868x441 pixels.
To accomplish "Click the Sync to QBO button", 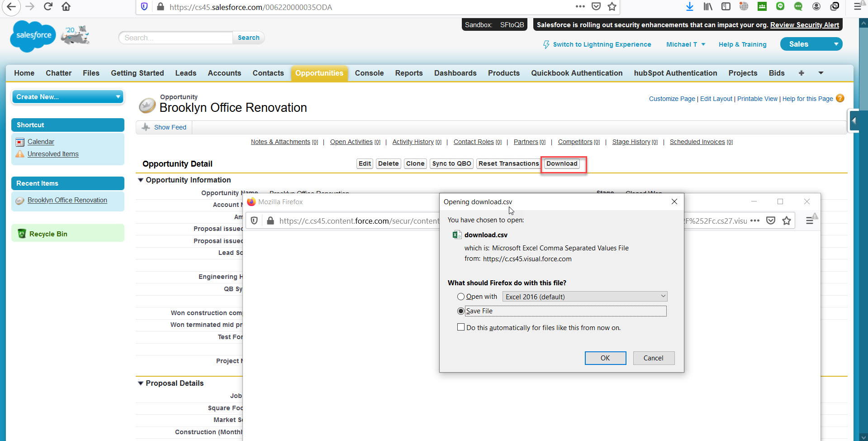I will 451,163.
